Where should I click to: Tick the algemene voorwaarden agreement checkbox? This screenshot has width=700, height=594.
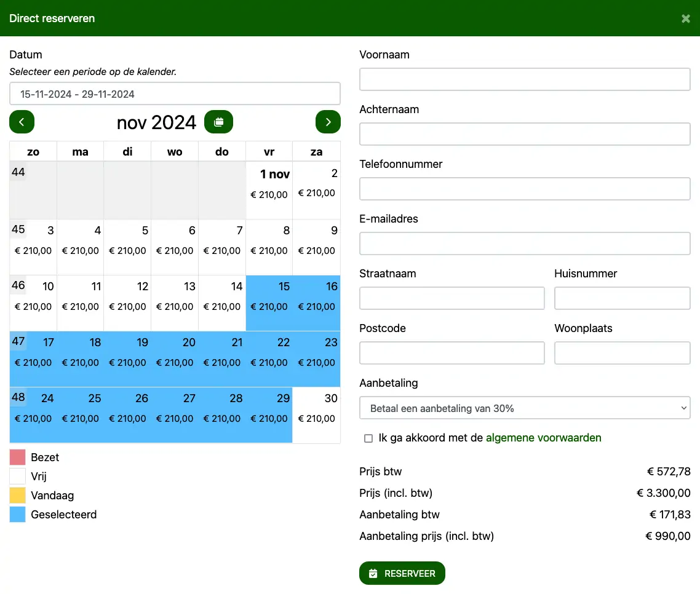368,438
